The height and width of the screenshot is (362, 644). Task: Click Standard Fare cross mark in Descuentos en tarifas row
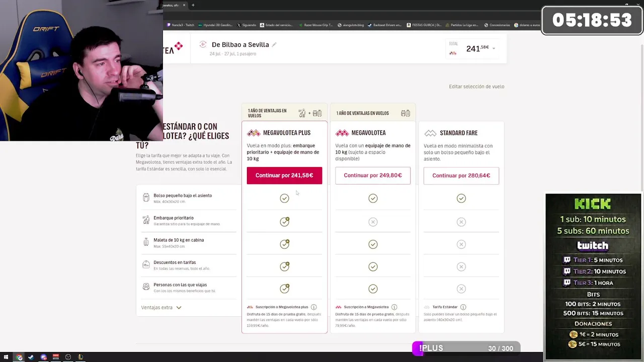pos(461,266)
